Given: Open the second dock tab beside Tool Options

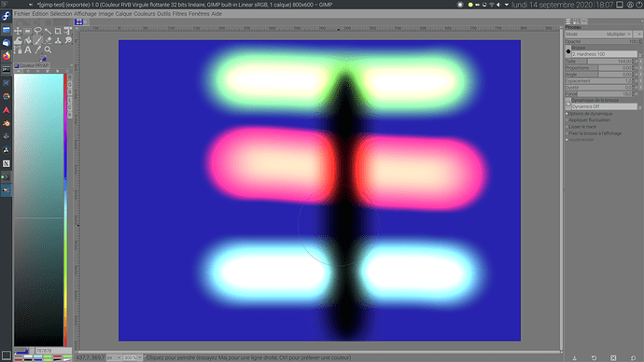Looking at the screenshot, I should (576, 21).
